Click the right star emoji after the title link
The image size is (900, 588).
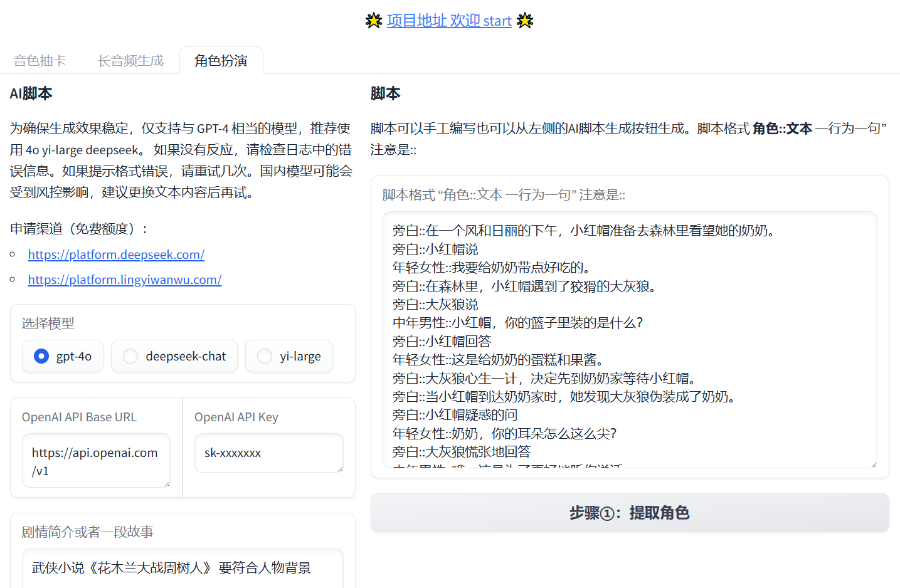point(524,20)
